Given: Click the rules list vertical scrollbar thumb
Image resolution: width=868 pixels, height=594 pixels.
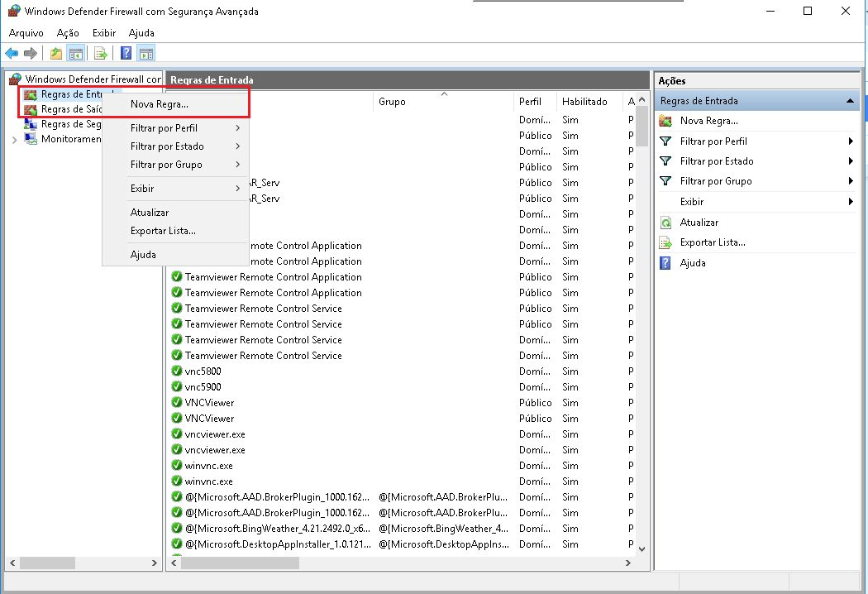Looking at the screenshot, I should pos(641,127).
